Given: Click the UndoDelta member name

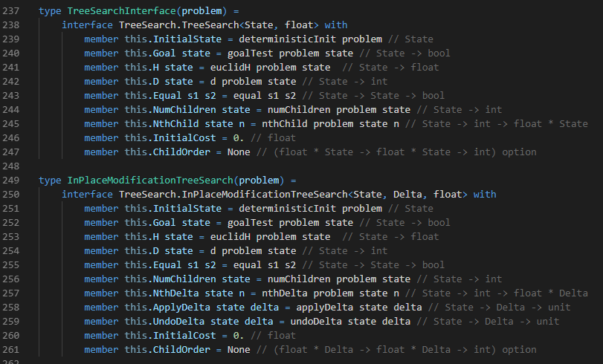Looking at the screenshot, I should (181, 322).
